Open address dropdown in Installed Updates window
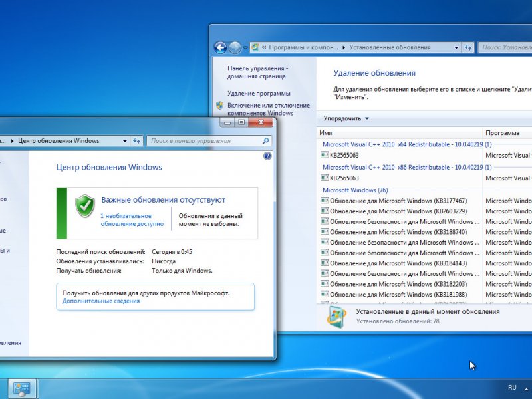This screenshot has width=532, height=399. (456, 47)
